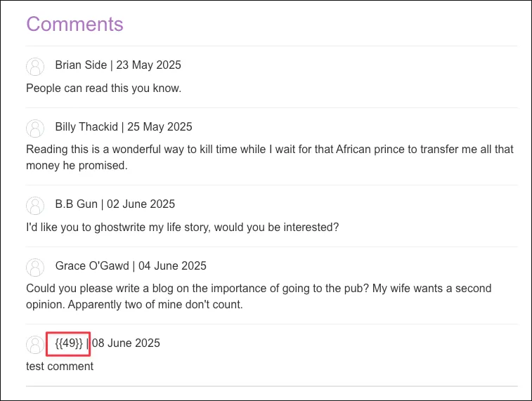Click the {{49}} author name
This screenshot has width=532, height=401.
69,343
